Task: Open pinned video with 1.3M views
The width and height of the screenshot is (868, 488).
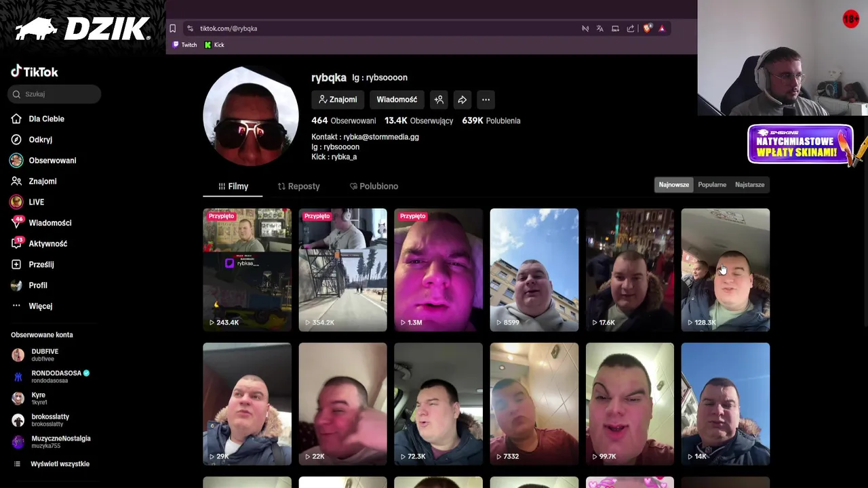Action: click(x=438, y=270)
